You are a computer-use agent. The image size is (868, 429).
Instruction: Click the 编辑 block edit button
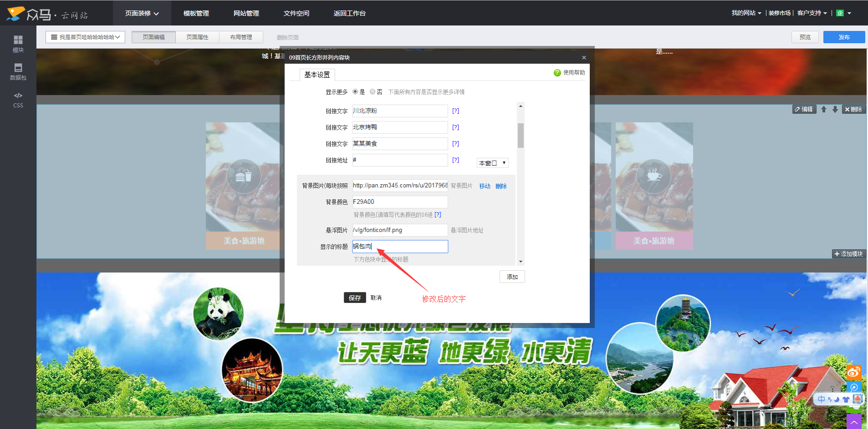pyautogui.click(x=804, y=109)
